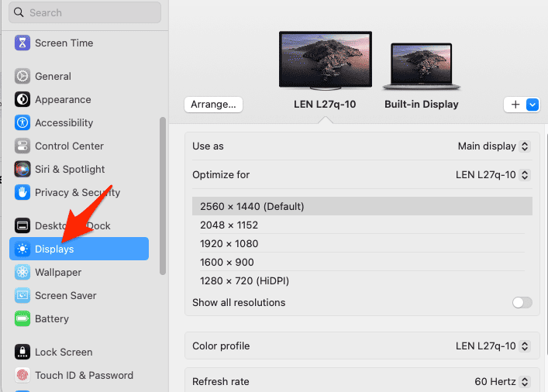Open General settings gear icon
The image size is (548, 392).
[22, 77]
